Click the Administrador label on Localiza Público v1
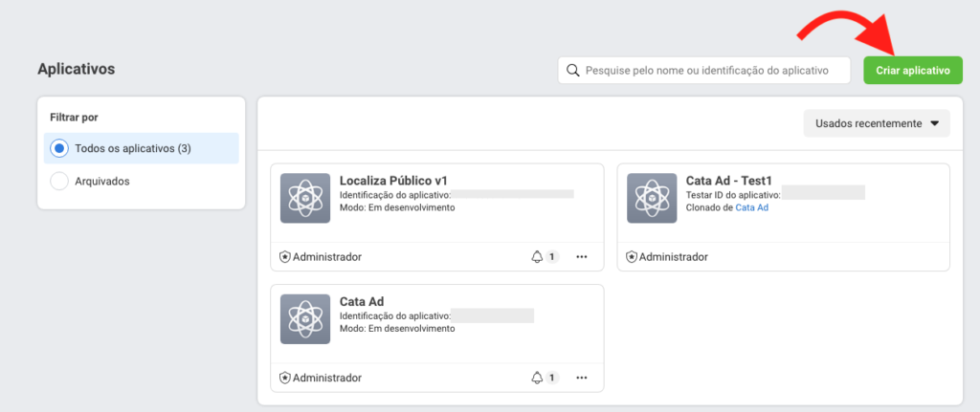The image size is (980, 412). coord(327,256)
